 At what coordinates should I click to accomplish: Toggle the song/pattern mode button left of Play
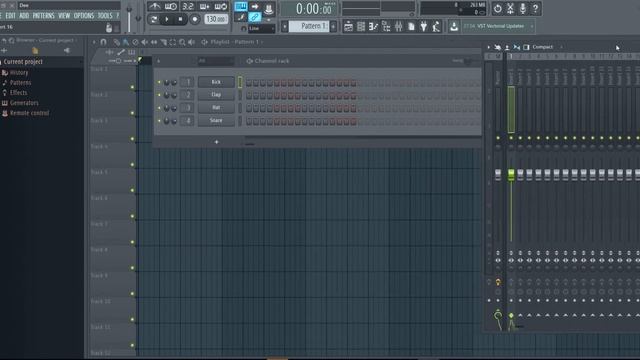[154, 19]
